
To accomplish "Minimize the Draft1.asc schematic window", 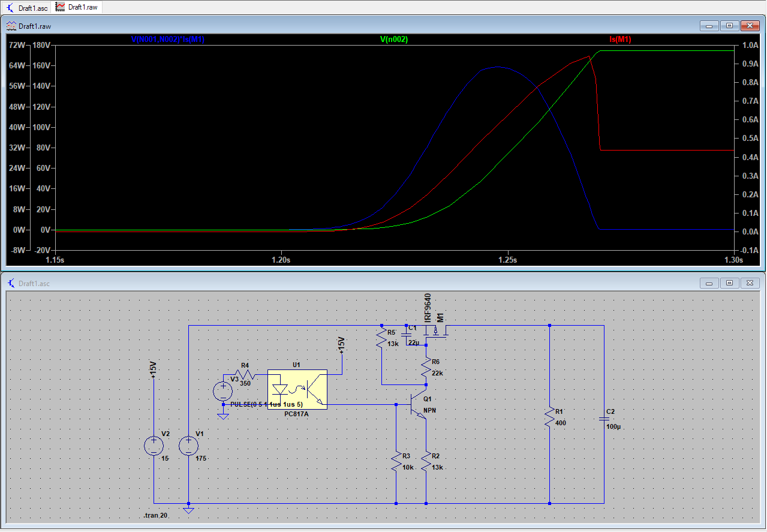I will pyautogui.click(x=709, y=283).
